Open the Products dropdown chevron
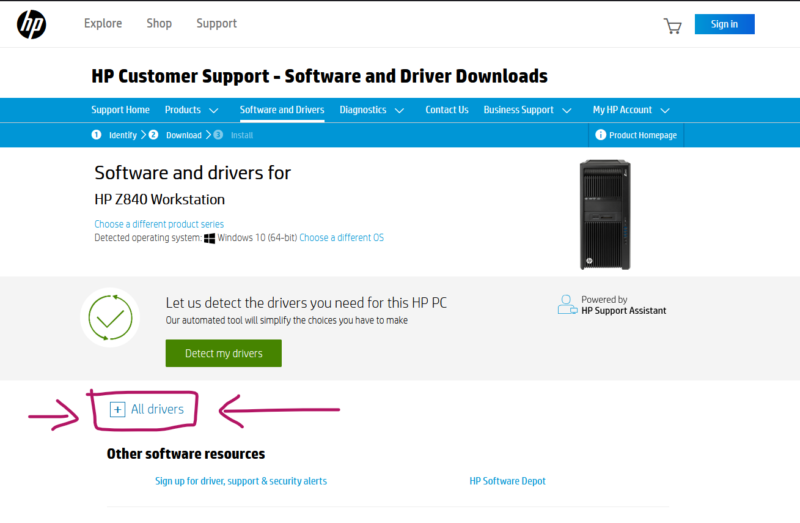Screen dimensions: 800x523 click(214, 110)
